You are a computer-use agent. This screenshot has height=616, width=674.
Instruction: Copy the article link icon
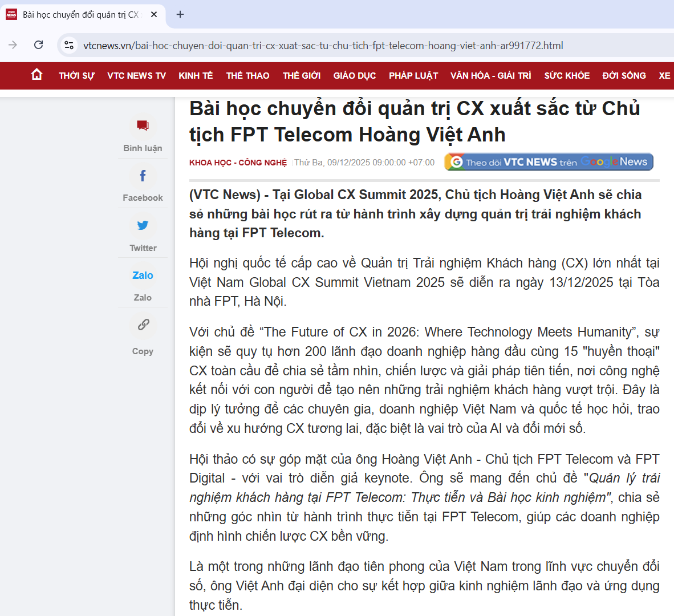point(143,325)
